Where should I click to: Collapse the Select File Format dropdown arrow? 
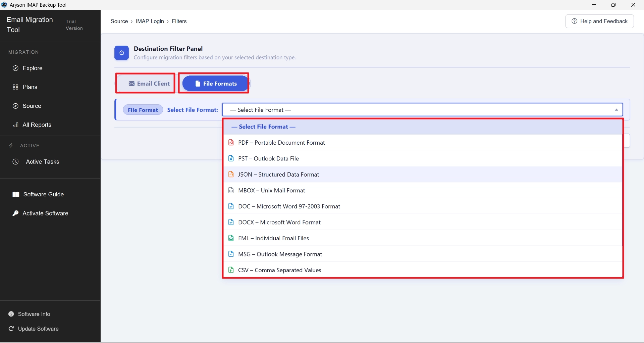(616, 110)
